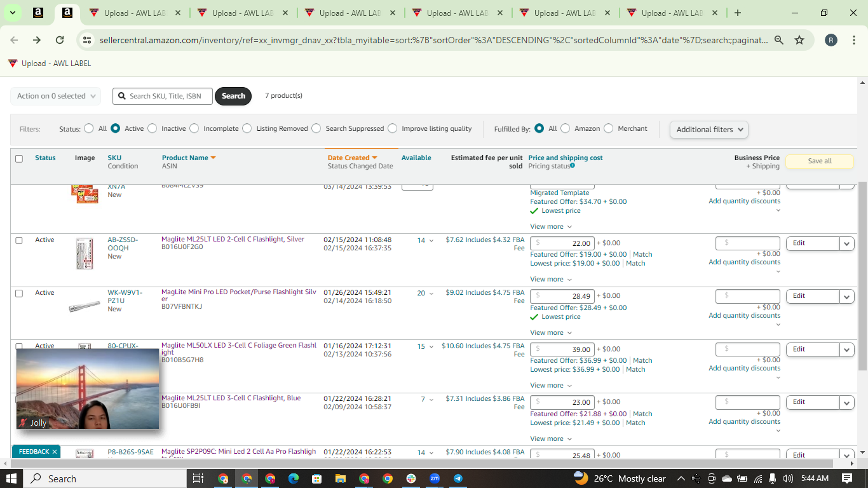Switch to Zoom on the taskbar
This screenshot has width=868, height=488.
tap(435, 478)
